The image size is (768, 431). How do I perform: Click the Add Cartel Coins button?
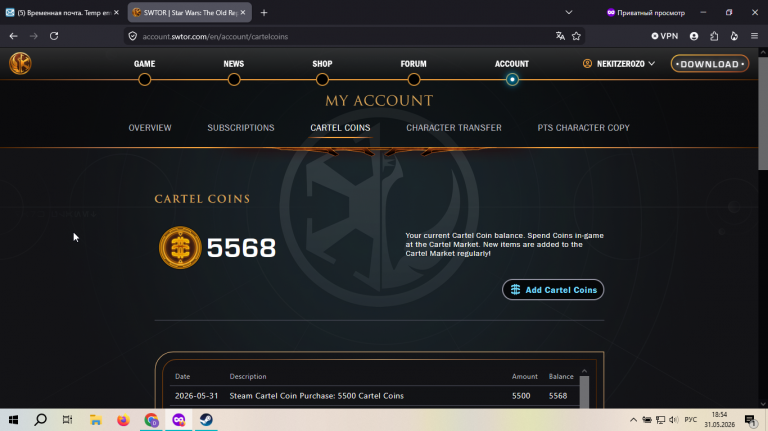553,290
